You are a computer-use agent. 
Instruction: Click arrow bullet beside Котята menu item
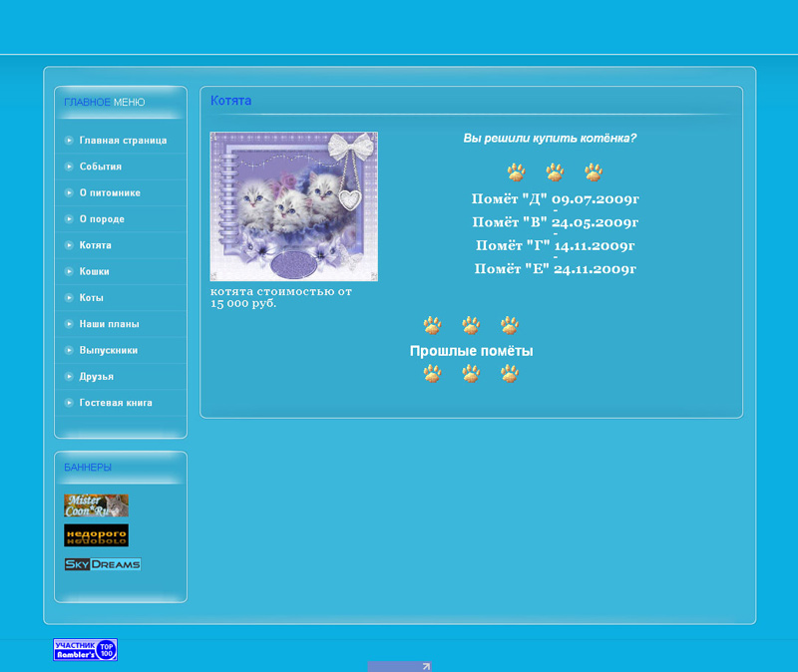[x=69, y=245]
